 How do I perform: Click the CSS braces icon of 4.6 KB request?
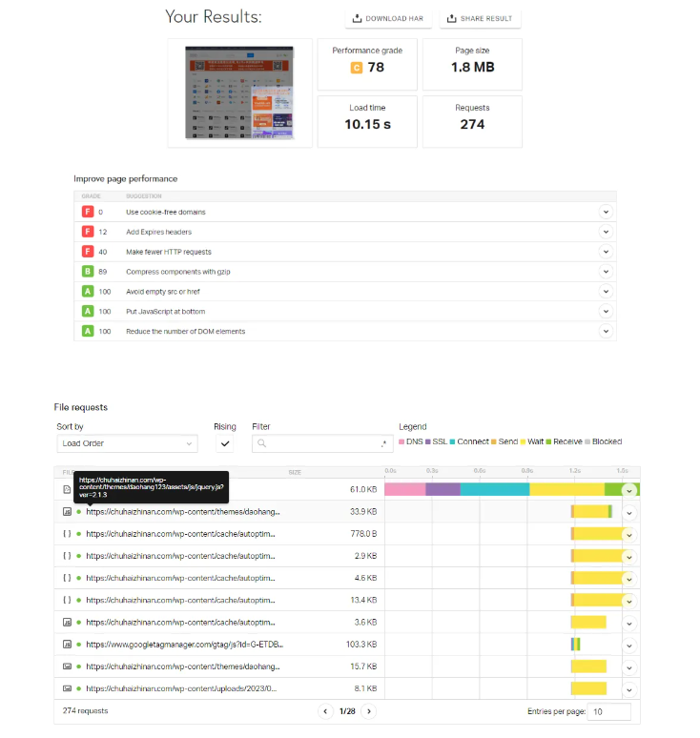67,578
